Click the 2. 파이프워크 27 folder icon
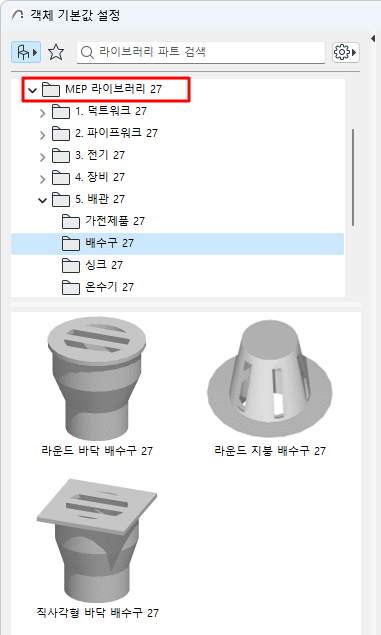This screenshot has height=635, width=381. [x=61, y=133]
